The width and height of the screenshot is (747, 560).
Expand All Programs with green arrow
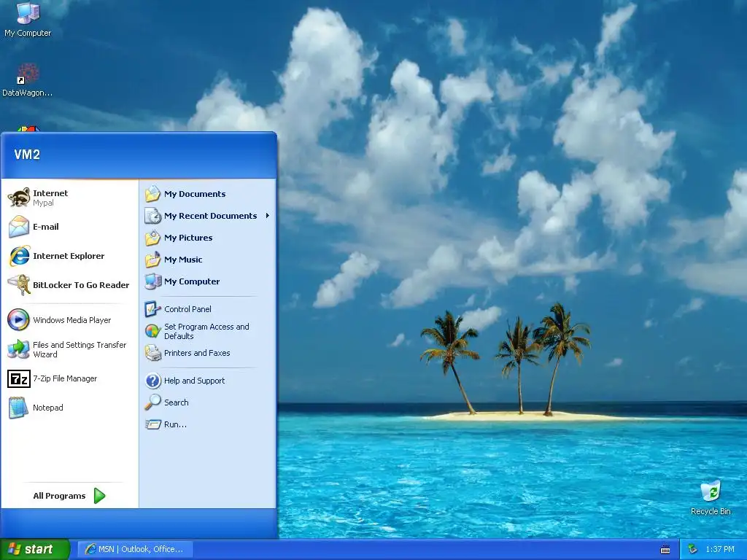69,496
